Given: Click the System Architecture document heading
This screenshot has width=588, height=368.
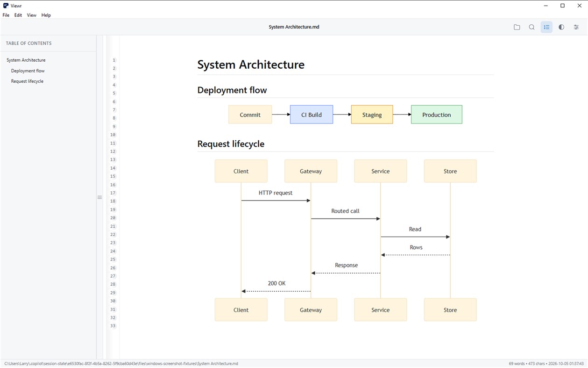Looking at the screenshot, I should [251, 65].
